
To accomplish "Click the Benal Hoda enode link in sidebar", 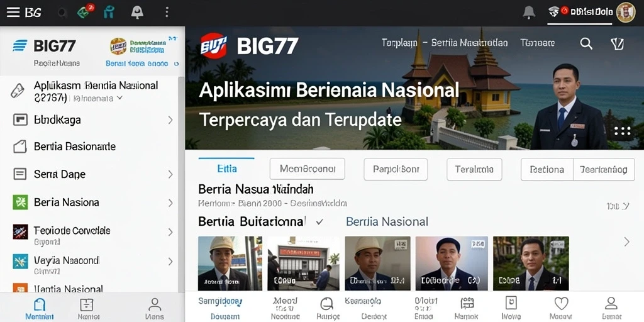I will coord(136,64).
